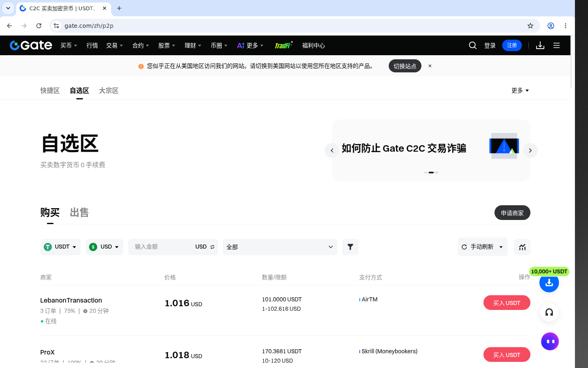The image size is (588, 368).
Task: Go to next banner slide
Action: click(530, 150)
